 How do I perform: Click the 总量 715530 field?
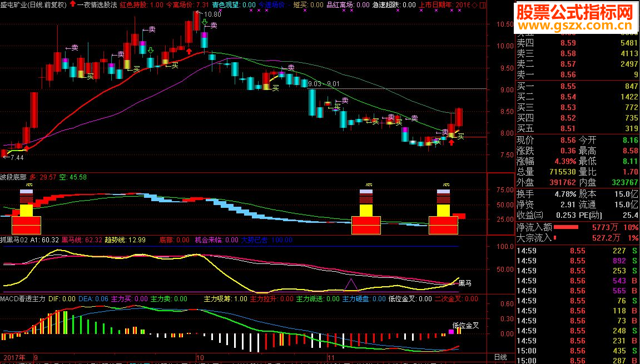(546, 172)
